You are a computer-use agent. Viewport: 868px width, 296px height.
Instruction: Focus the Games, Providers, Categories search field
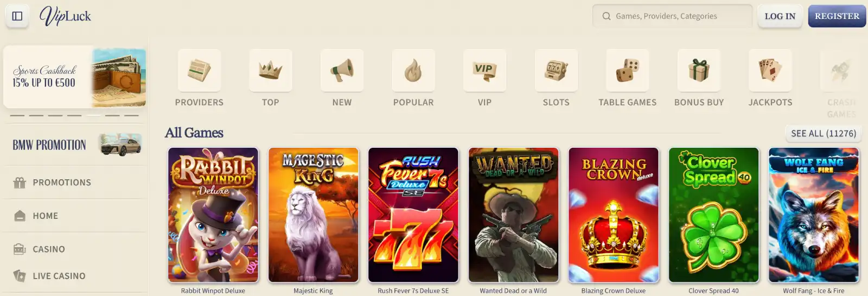click(672, 16)
